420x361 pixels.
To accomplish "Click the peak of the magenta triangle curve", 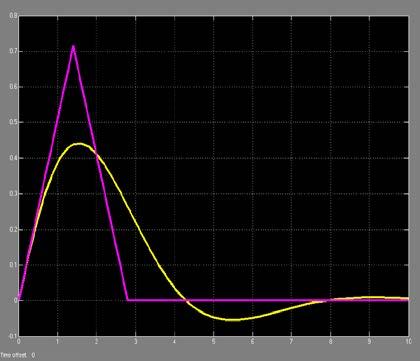I will 73,47.
